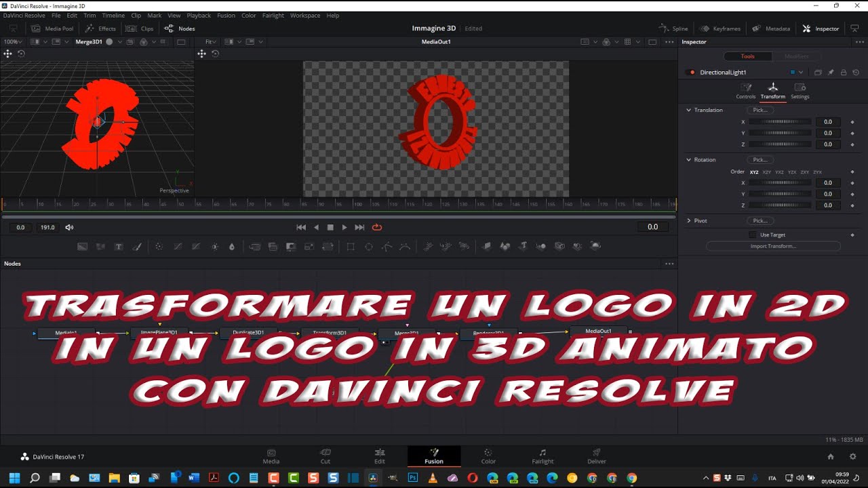Toggle DirectionalLight1 enable switch
The height and width of the screenshot is (488, 868).
[692, 73]
